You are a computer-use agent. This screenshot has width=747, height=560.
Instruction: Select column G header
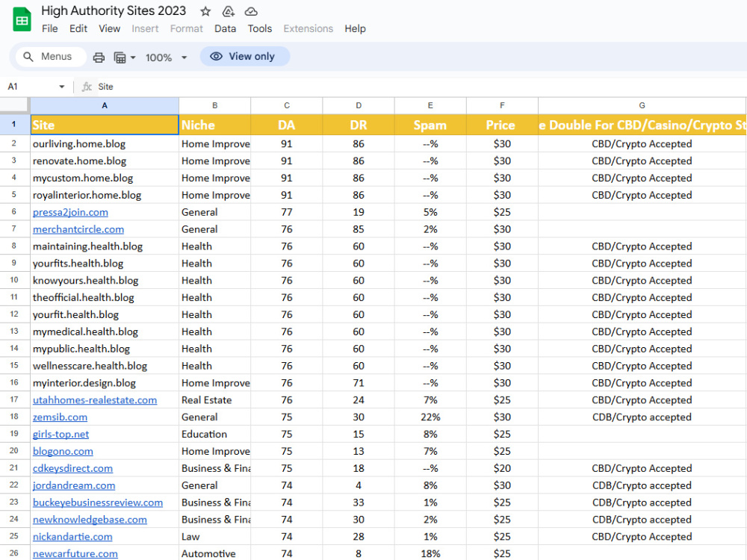642,106
